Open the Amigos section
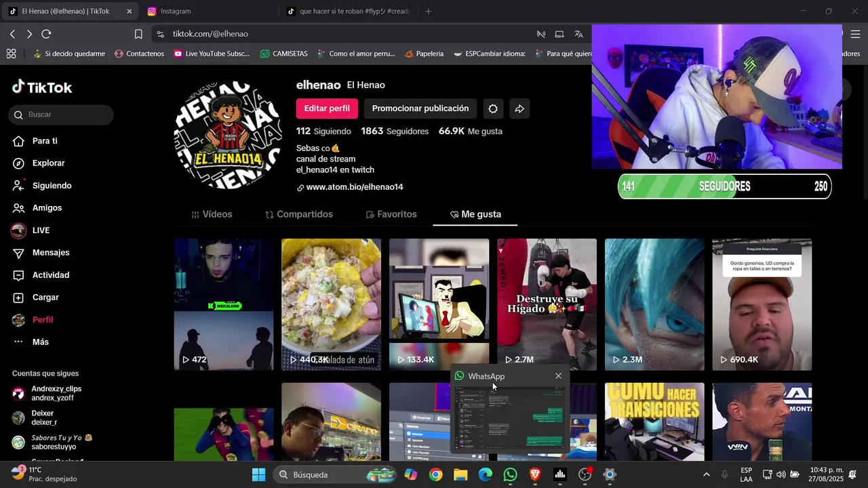The width and height of the screenshot is (868, 488). (x=47, y=208)
